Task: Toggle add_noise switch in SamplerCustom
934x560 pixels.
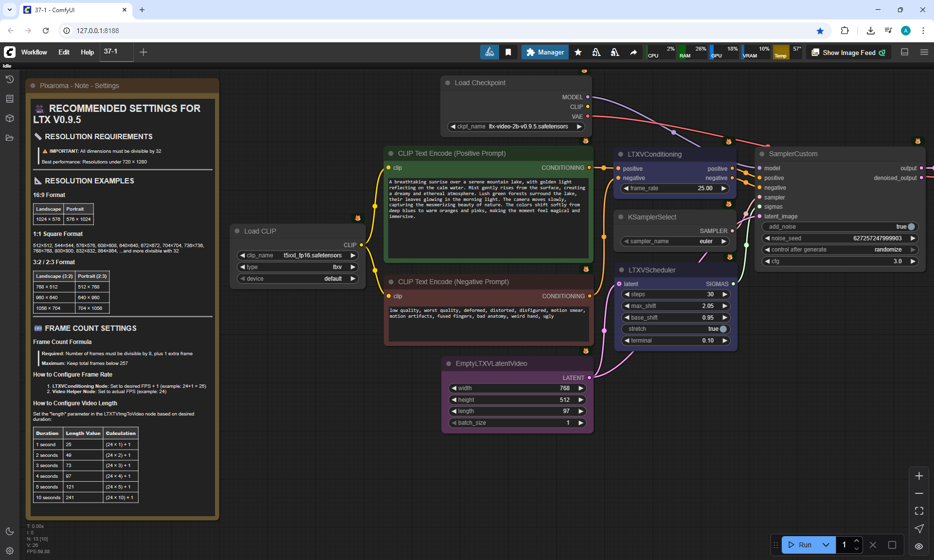Action: 911,227
